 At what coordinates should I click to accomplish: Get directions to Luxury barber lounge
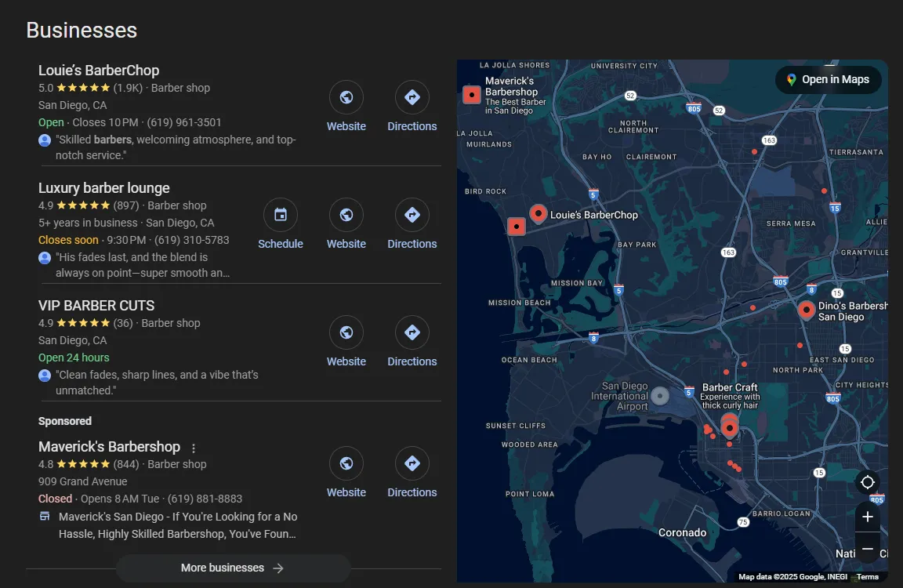pos(412,215)
